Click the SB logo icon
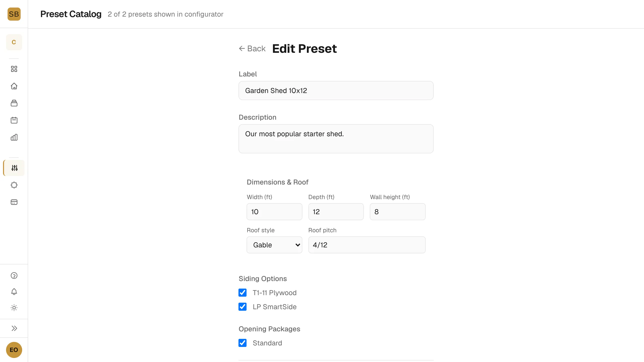The height and width of the screenshot is (362, 644). pos(14,14)
